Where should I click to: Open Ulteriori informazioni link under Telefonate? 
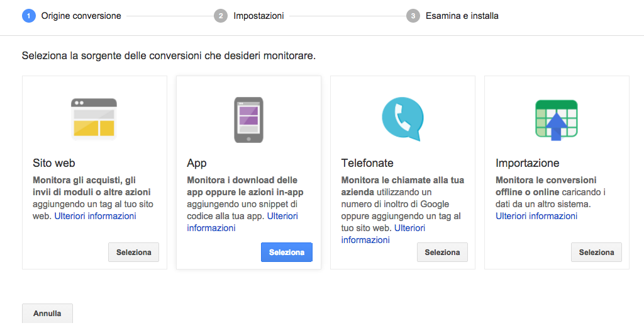click(x=409, y=228)
